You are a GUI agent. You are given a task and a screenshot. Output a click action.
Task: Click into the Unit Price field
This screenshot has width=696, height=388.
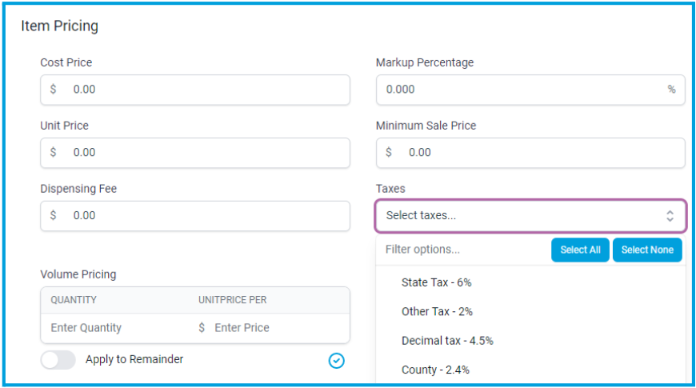click(195, 153)
